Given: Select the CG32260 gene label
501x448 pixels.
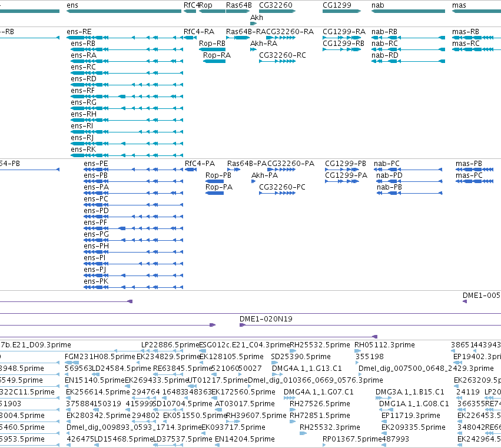Looking at the screenshot, I should click(276, 5).
